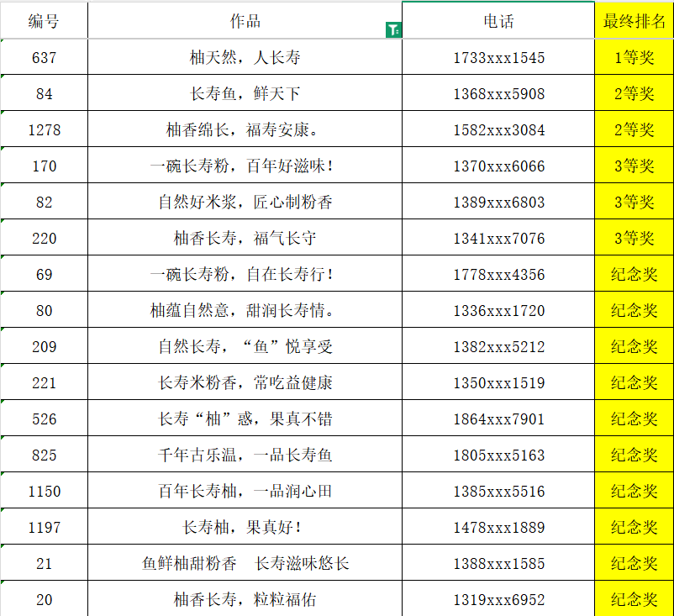Viewport: 674px width, 616px height.
Task: Select slogan 长寿柚，果真好！
Action: [x=245, y=527]
